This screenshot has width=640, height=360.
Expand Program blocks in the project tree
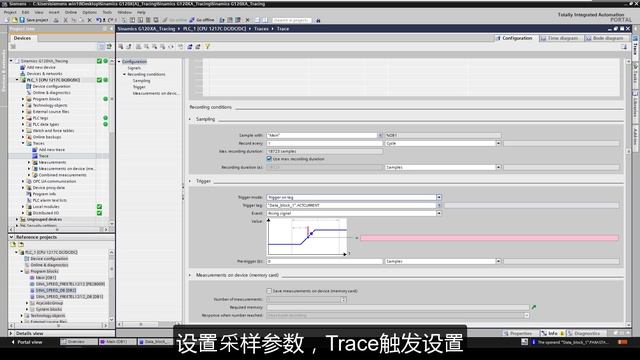pos(23,99)
